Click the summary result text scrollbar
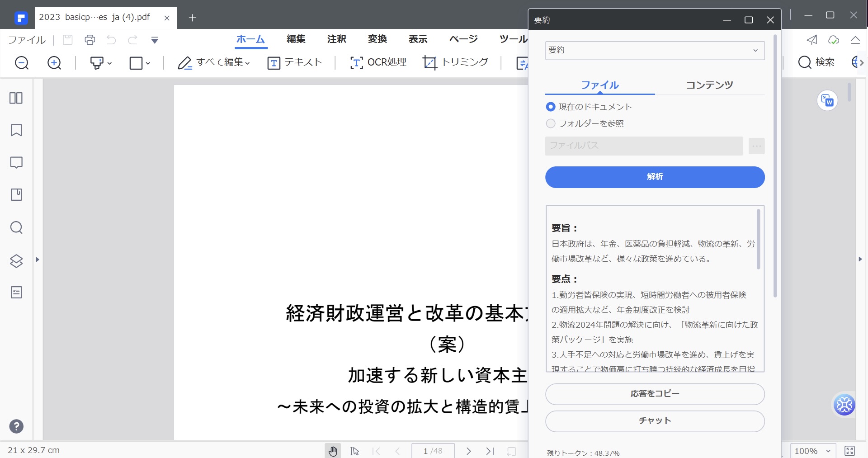 pyautogui.click(x=758, y=239)
